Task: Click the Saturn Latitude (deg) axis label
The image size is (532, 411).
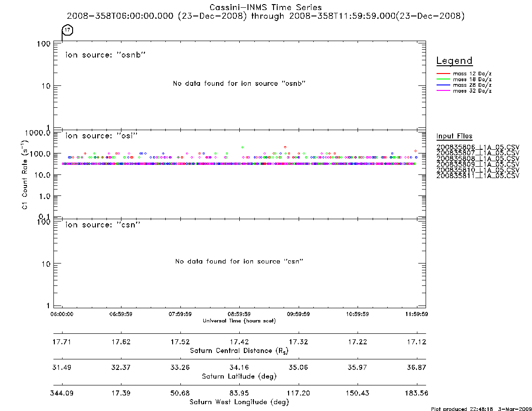Action: 239,376
